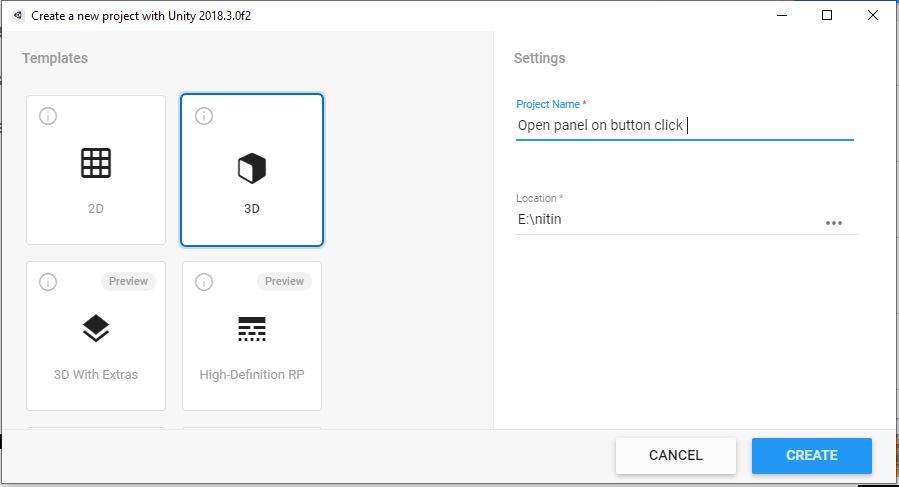Screen dimensions: 899x487
Task: Maximize the new project window
Action: (x=827, y=15)
